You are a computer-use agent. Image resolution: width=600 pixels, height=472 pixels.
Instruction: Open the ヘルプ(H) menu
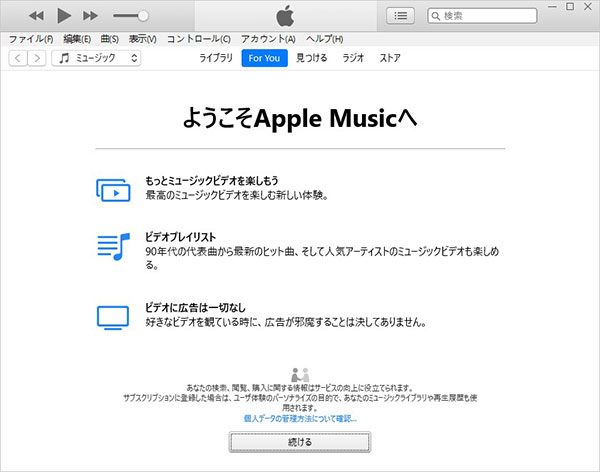click(324, 39)
